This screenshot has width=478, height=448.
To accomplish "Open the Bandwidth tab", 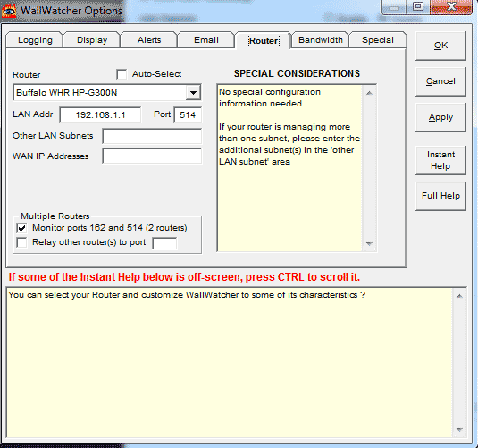I will (x=321, y=40).
